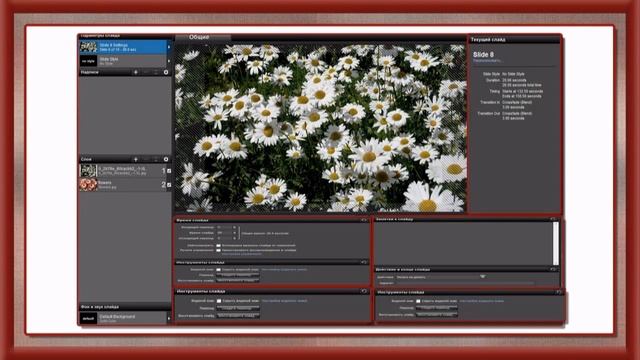Screen dimensions: 640x360
Task: Enable the manual control pause playback checkbox
Action: coord(218,250)
